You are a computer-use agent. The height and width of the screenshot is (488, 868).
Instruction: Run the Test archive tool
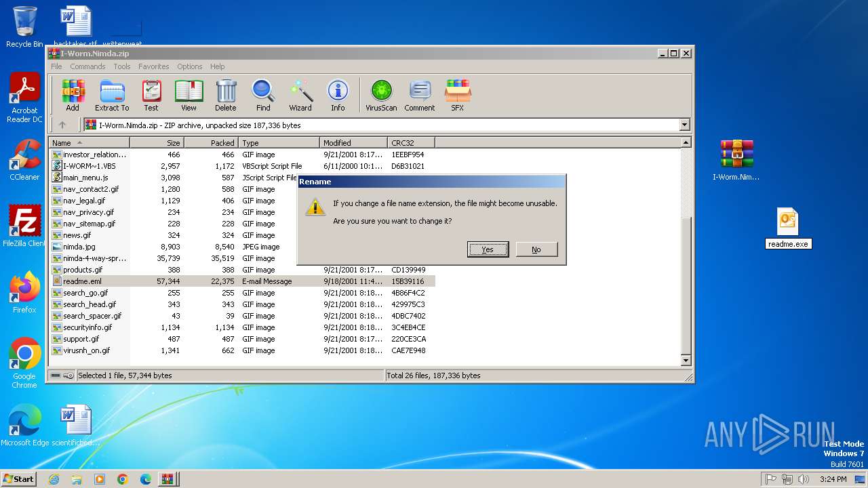pyautogui.click(x=151, y=96)
